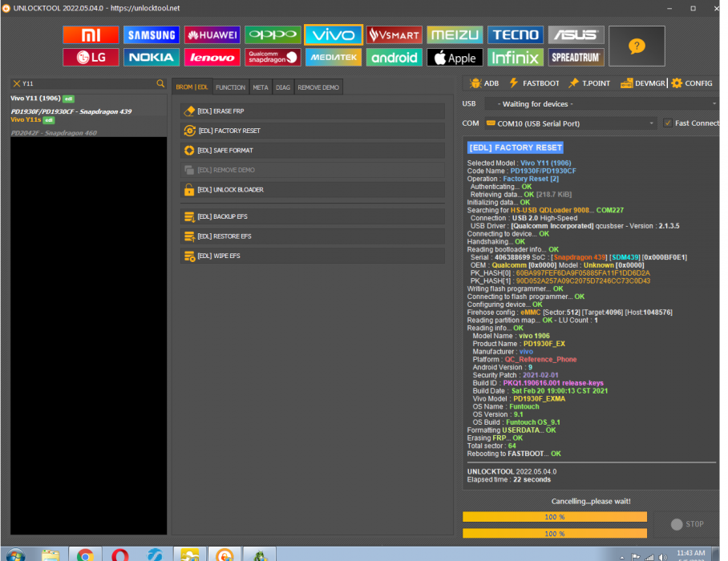Open the Windows Start button
Image resolution: width=728 pixels, height=561 pixels.
16,555
